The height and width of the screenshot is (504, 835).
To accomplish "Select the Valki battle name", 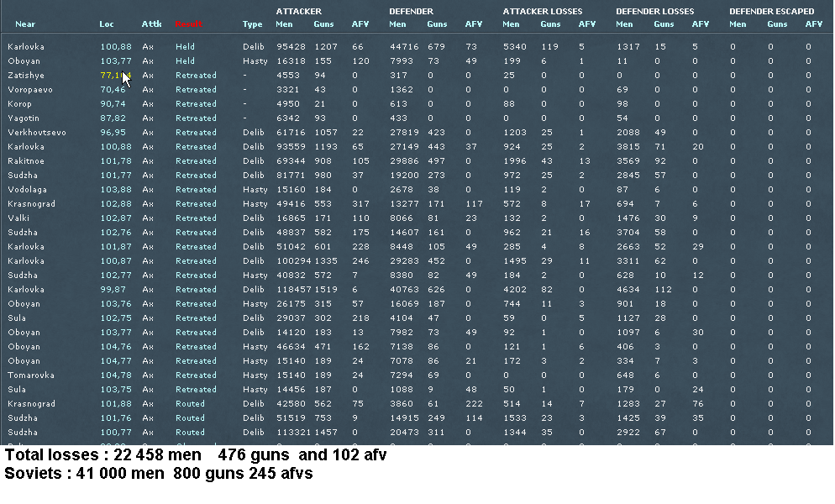I will 18,218.
